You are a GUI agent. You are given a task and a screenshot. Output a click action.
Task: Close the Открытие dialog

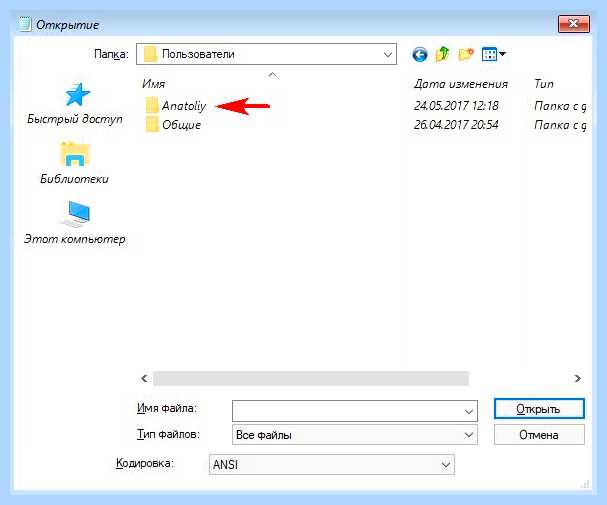pos(574,24)
